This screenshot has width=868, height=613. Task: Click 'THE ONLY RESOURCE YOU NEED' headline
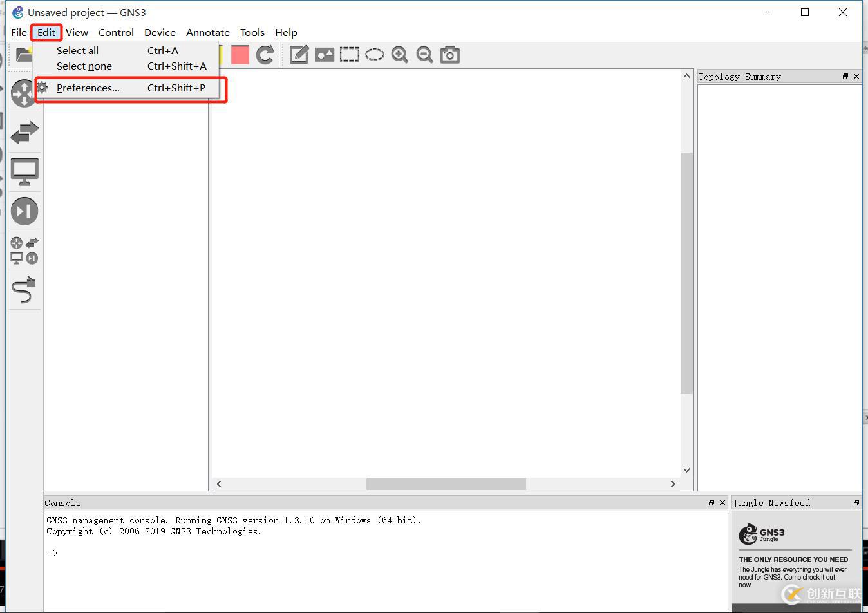[x=793, y=560]
